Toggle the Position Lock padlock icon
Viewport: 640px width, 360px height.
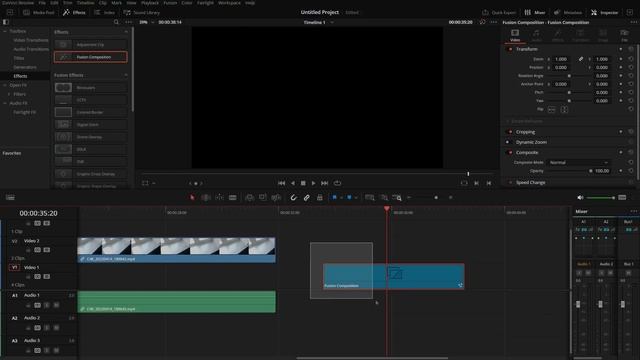tap(320, 198)
